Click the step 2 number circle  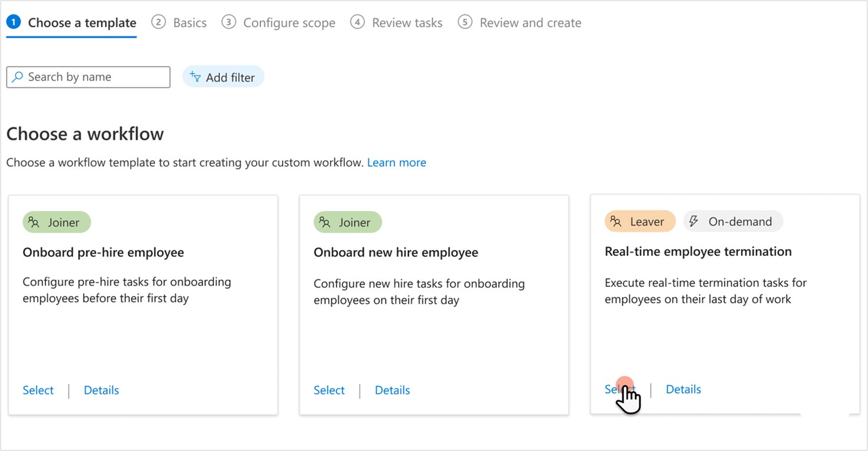pos(158,22)
